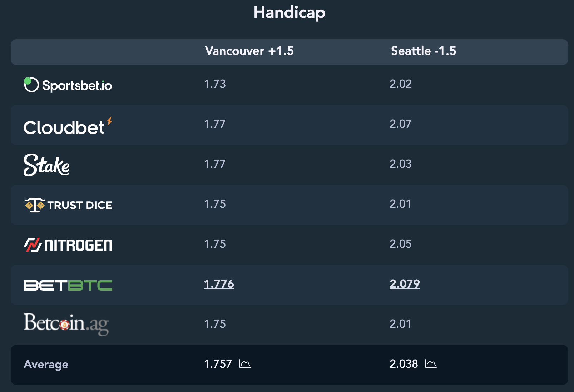
Task: Show chart for Seattle average 2.038
Action: pos(431,364)
